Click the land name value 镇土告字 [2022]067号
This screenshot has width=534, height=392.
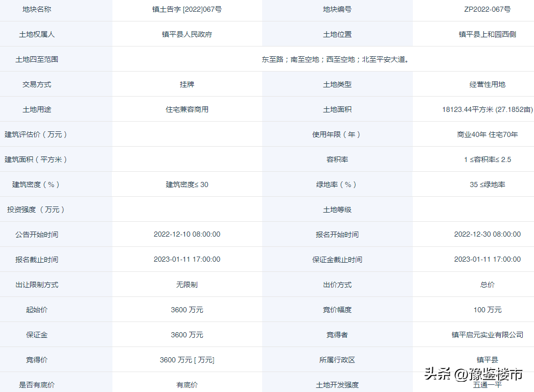tap(187, 9)
